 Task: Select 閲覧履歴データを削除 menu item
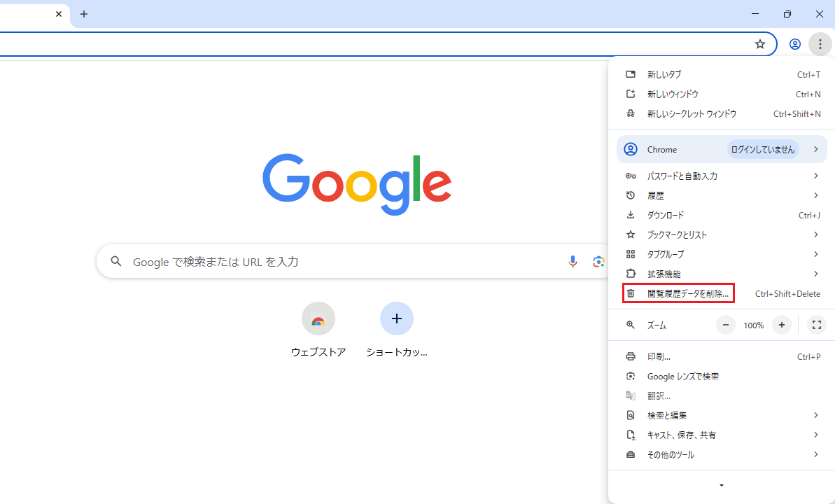click(x=687, y=294)
